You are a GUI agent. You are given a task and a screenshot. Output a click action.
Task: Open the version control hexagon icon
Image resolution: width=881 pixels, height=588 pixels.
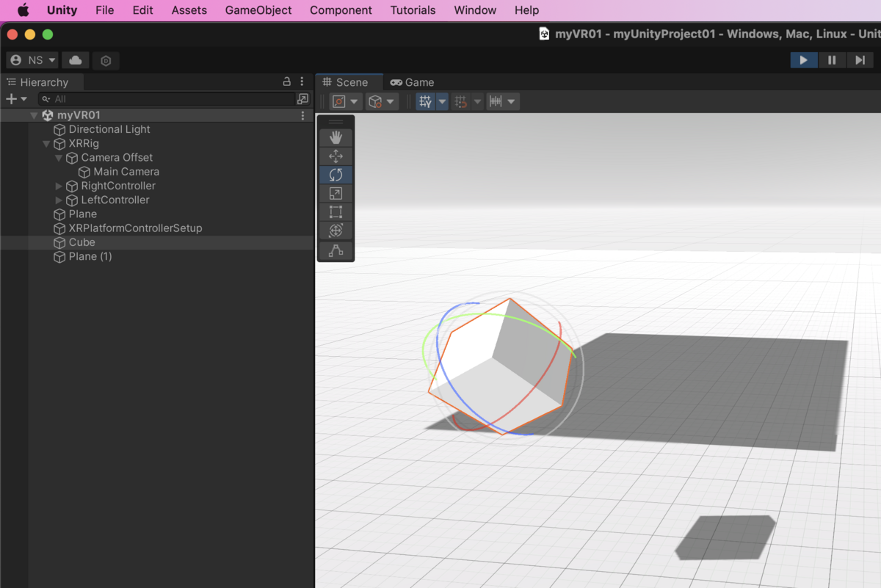[106, 61]
